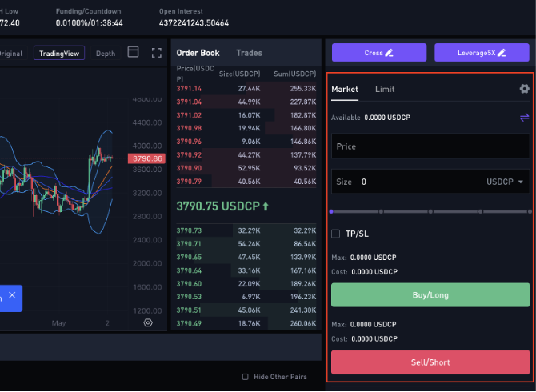This screenshot has height=392, width=536.
Task: Switch to the Trades tab
Action: click(249, 53)
